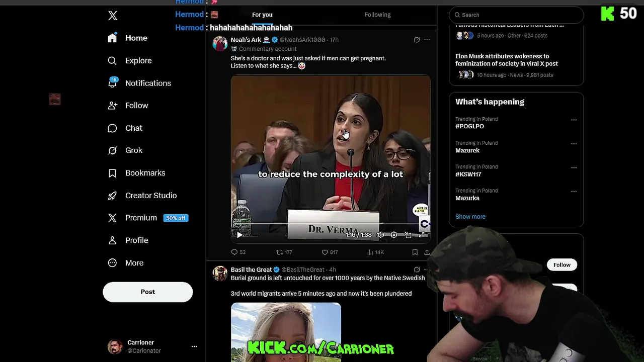Click 'Commentary account' label
The height and width of the screenshot is (362, 644).
tap(268, 49)
